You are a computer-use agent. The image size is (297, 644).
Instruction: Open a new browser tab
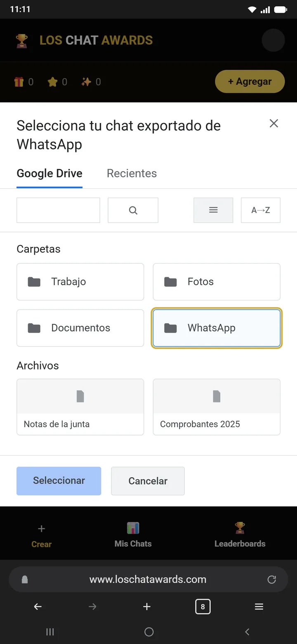147,606
